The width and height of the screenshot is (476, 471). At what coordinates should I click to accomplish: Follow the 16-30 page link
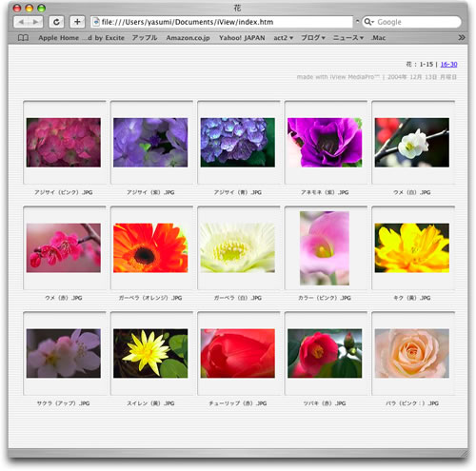[448, 65]
